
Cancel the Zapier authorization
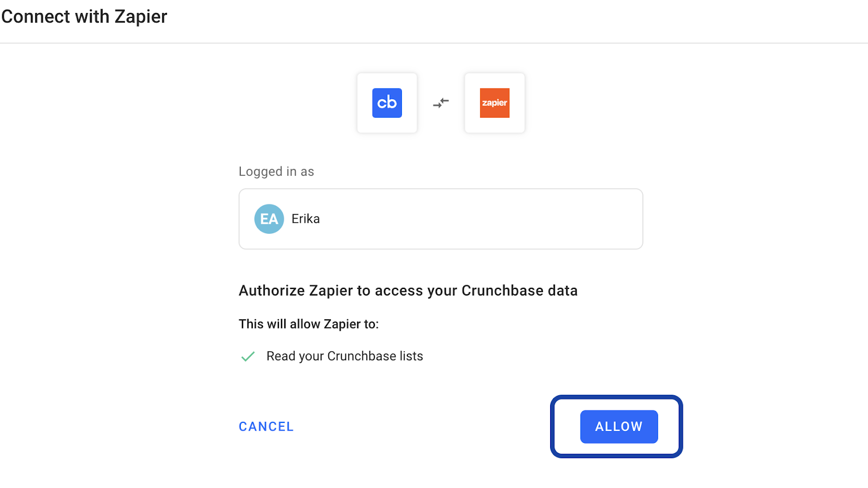click(266, 427)
